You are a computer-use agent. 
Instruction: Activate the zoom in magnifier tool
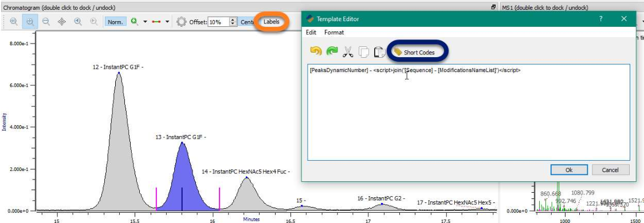point(30,22)
